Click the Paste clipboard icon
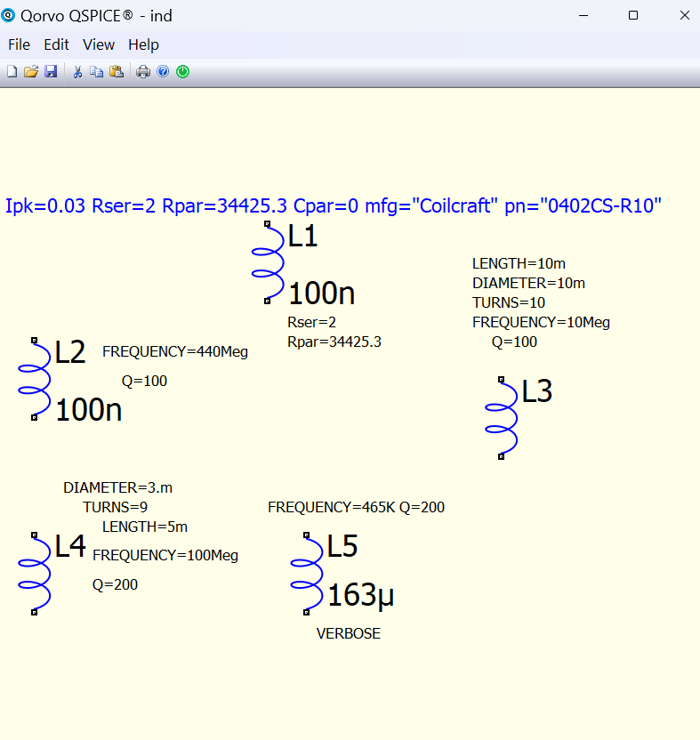700x740 pixels. click(x=116, y=72)
